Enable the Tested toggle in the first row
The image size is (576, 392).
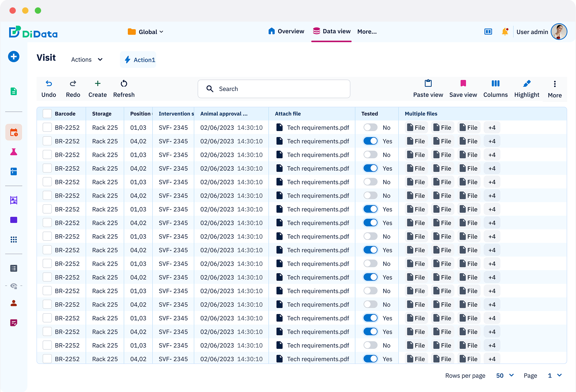[370, 127]
